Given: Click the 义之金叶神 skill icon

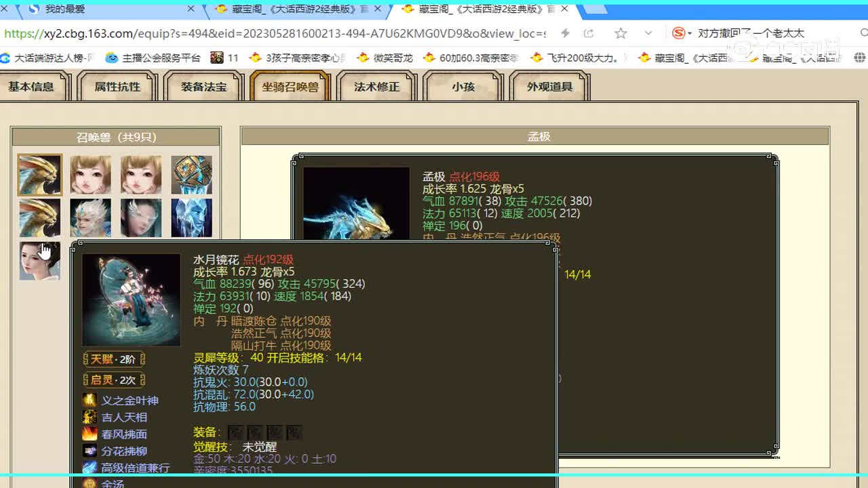Looking at the screenshot, I should tap(90, 400).
